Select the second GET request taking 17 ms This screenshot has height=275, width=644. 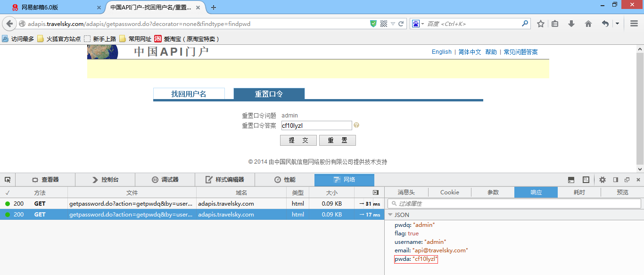(x=192, y=215)
